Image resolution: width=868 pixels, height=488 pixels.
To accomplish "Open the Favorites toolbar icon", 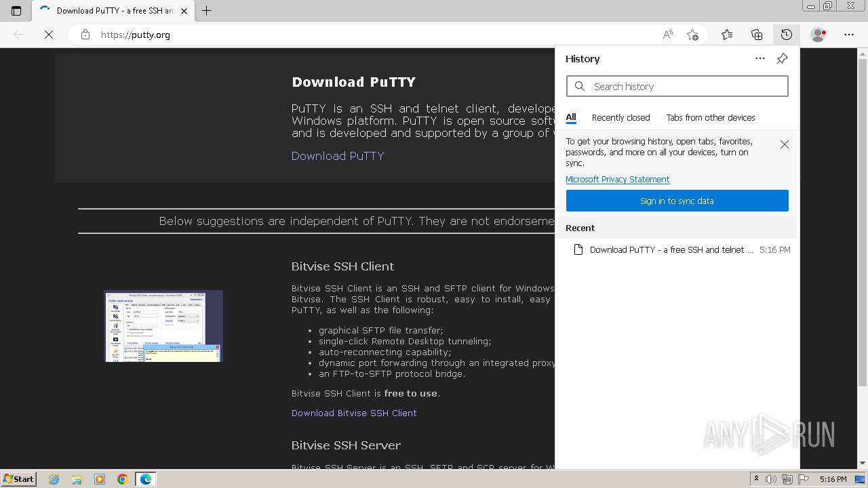I will 727,35.
